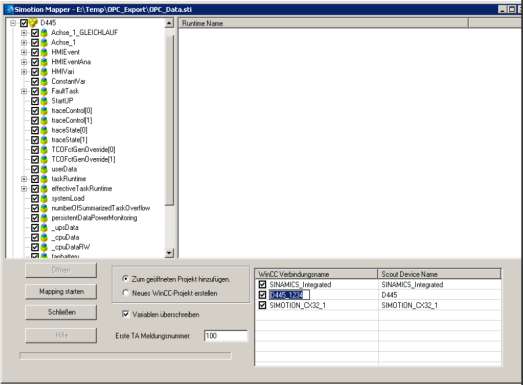Click the Scout Device Name column header
This screenshot has width=523, height=385.
coord(439,274)
